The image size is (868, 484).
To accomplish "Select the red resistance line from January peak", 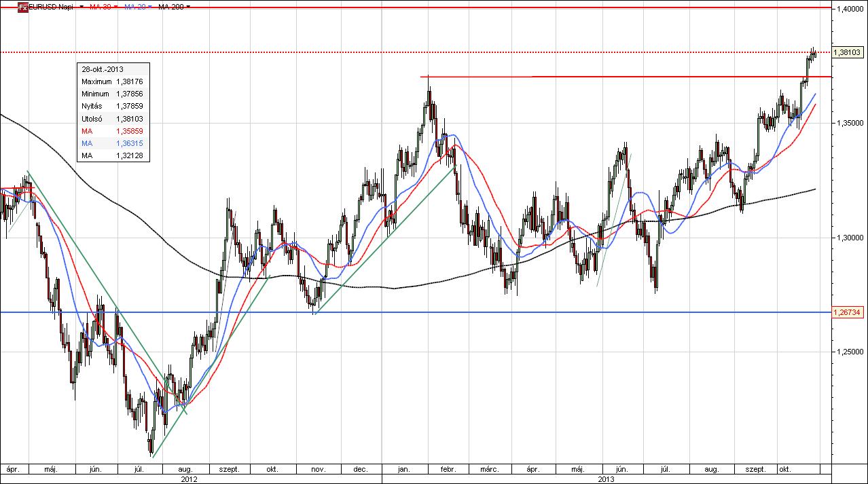I will 611,77.
